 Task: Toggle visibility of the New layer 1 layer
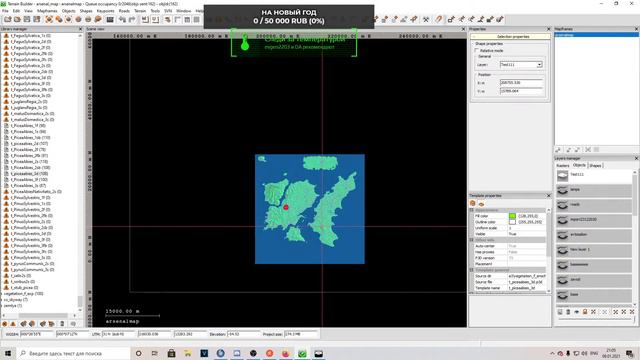click(562, 251)
